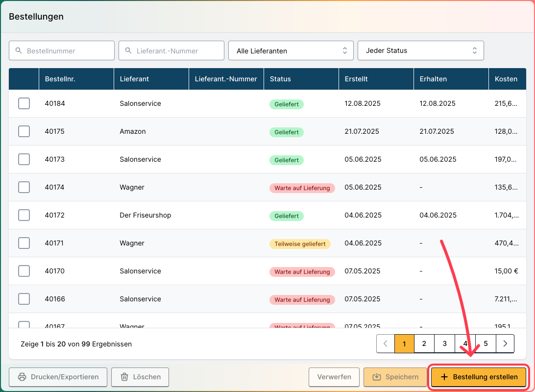Click the plus icon on Bestellung erstellen
The width and height of the screenshot is (535, 392).
click(x=444, y=377)
